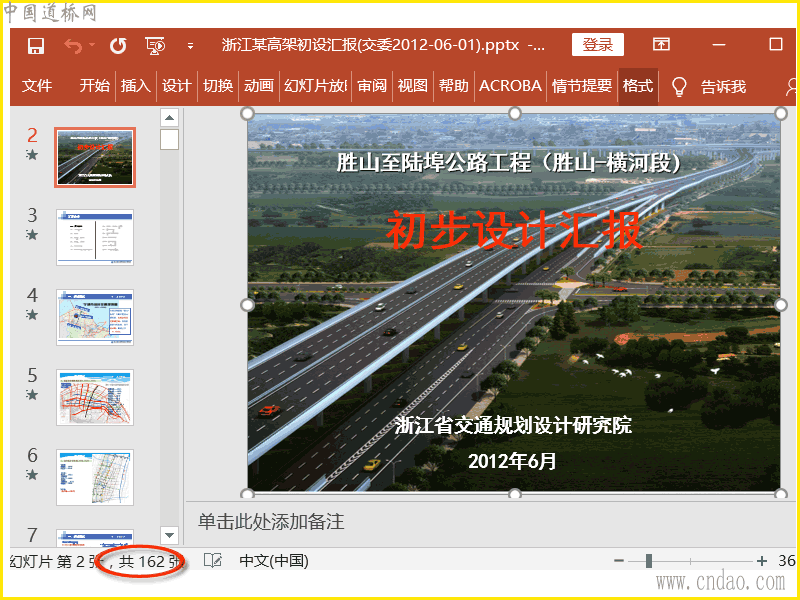Click animation star icon under slide 2

(x=32, y=155)
